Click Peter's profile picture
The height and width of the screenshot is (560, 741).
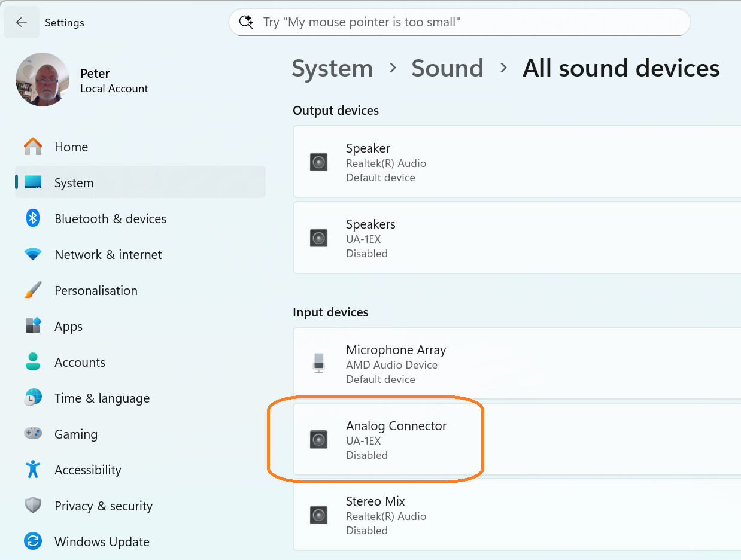point(42,80)
